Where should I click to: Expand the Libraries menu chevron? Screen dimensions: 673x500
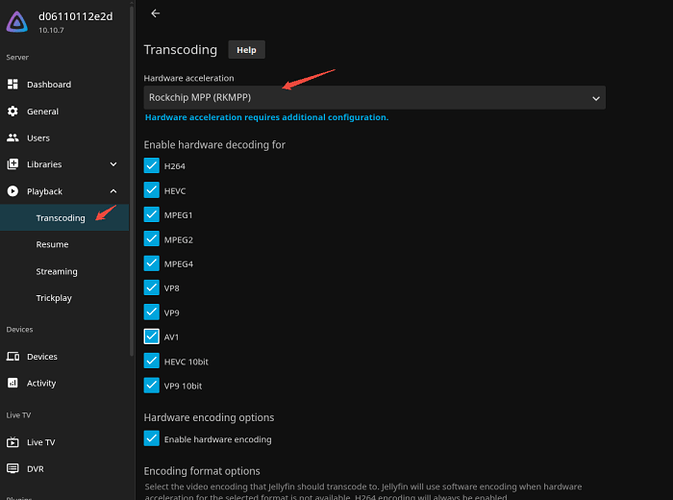(113, 164)
